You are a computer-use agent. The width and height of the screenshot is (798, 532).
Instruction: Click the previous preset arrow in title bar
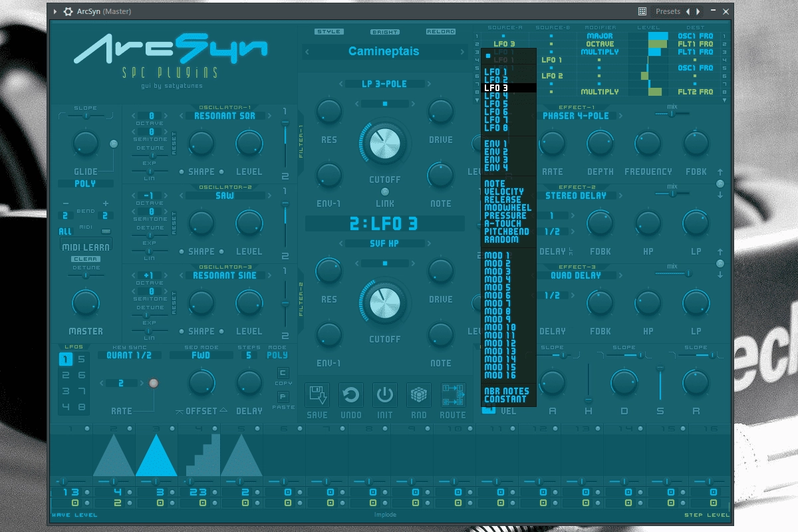coord(688,11)
